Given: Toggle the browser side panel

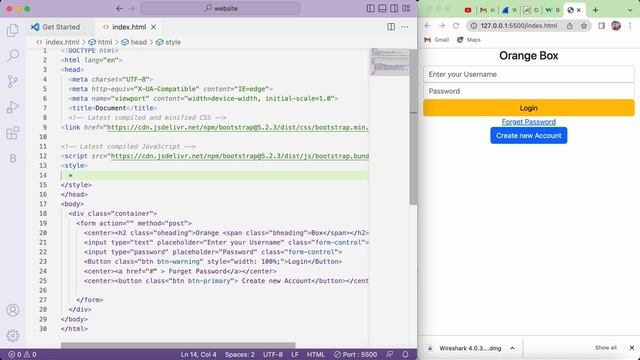Looking at the screenshot, I should (602, 26).
